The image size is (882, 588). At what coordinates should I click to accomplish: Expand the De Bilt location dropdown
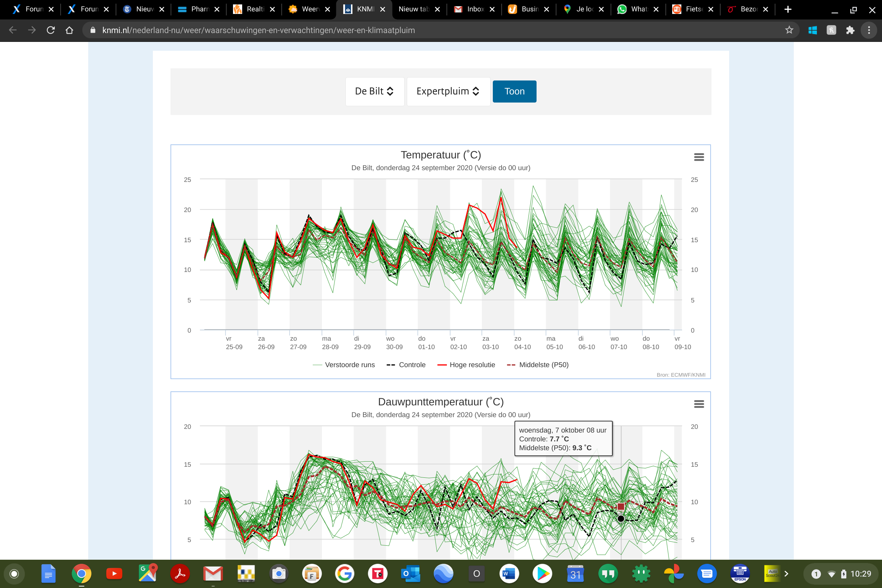[x=374, y=92]
